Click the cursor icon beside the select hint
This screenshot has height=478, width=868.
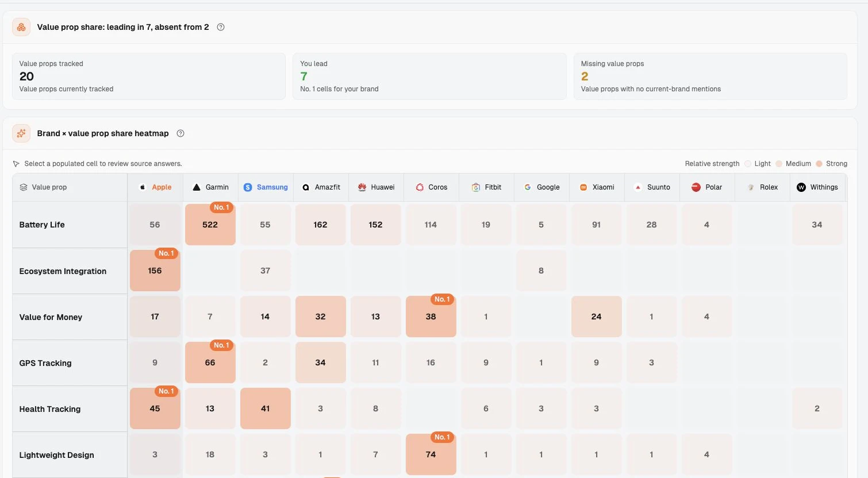[16, 164]
